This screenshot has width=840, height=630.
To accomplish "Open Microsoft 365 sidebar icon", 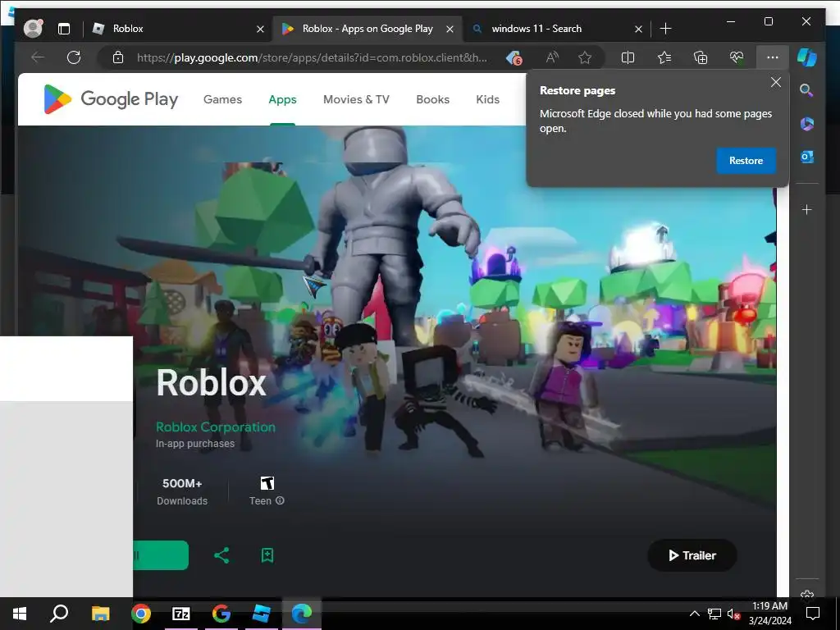I will coord(807,124).
